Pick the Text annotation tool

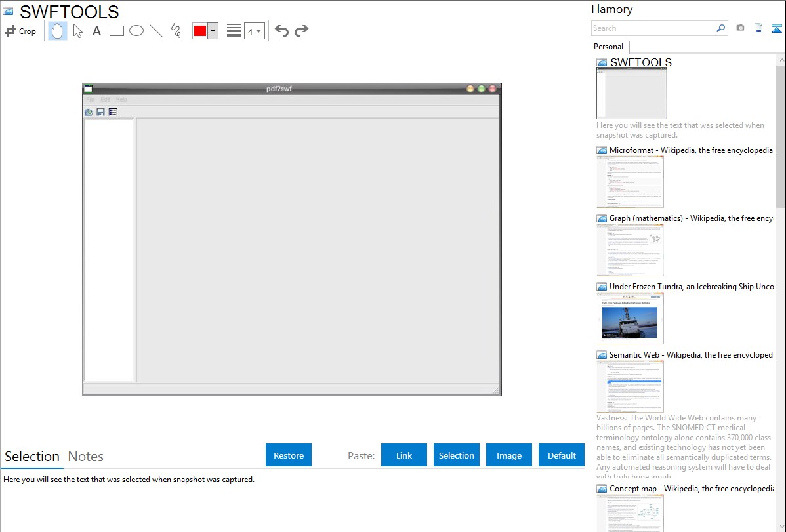(96, 31)
